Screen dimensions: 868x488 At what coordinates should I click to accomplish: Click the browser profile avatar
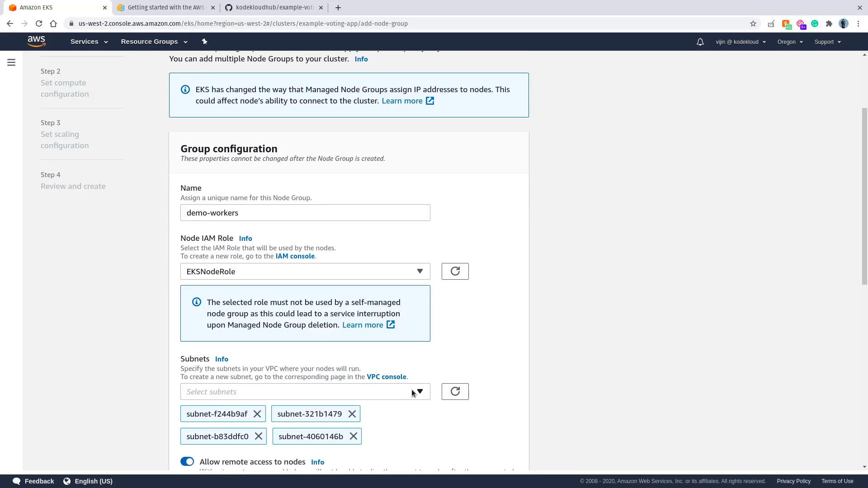click(x=843, y=23)
